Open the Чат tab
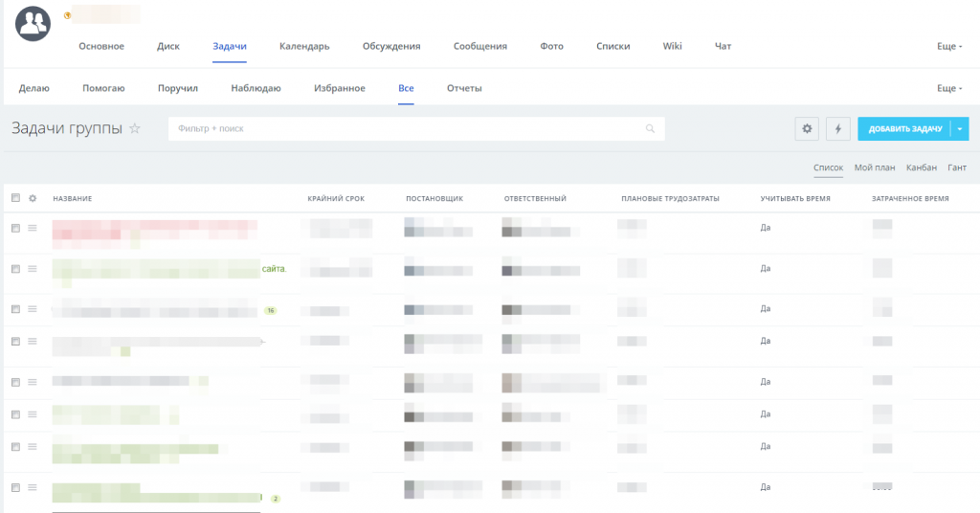Screen dimensions: 980x513 724,46
